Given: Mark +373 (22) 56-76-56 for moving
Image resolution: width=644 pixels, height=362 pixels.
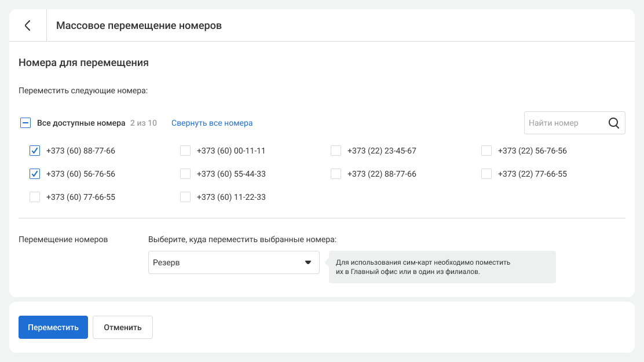Looking at the screenshot, I should click(x=486, y=151).
